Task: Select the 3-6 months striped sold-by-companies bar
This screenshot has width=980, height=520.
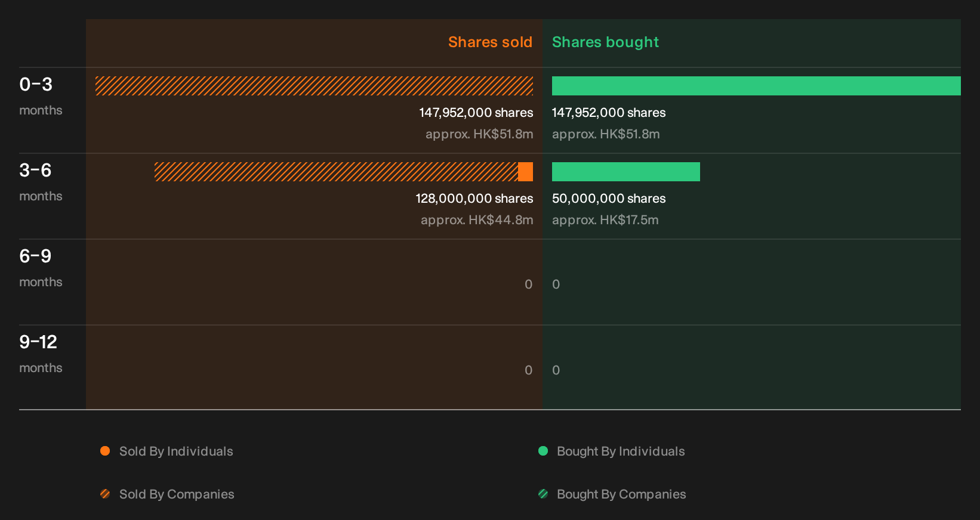Action: tap(336, 172)
